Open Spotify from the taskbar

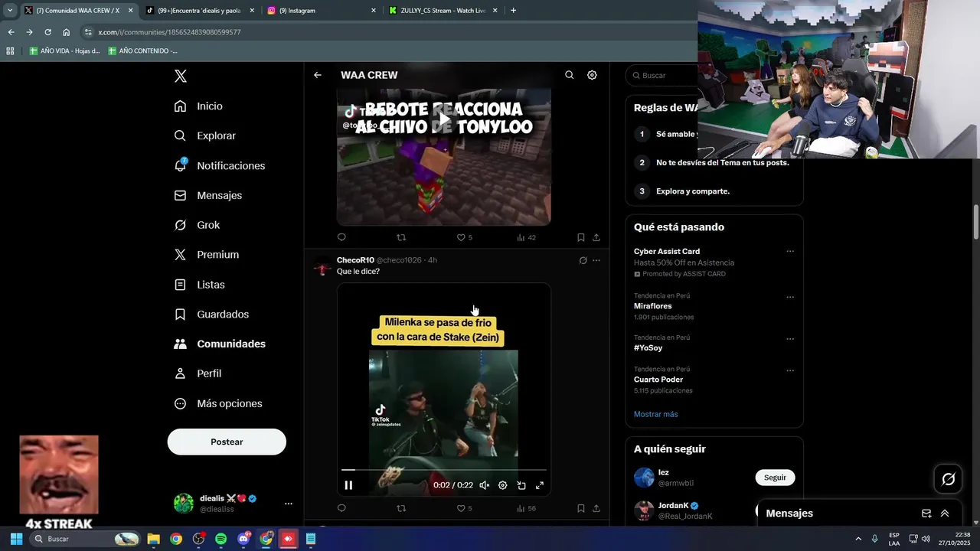pyautogui.click(x=220, y=539)
